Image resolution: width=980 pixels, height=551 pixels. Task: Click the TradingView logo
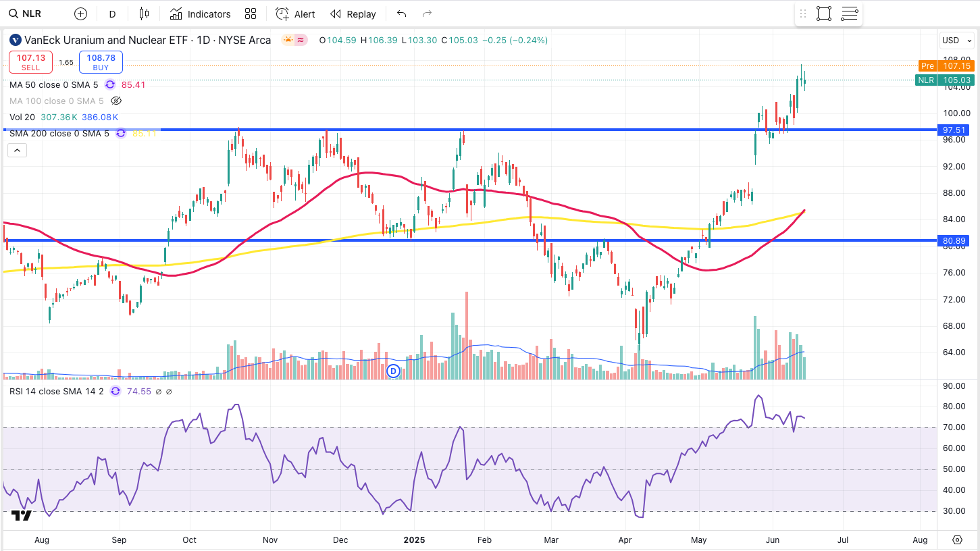(22, 515)
